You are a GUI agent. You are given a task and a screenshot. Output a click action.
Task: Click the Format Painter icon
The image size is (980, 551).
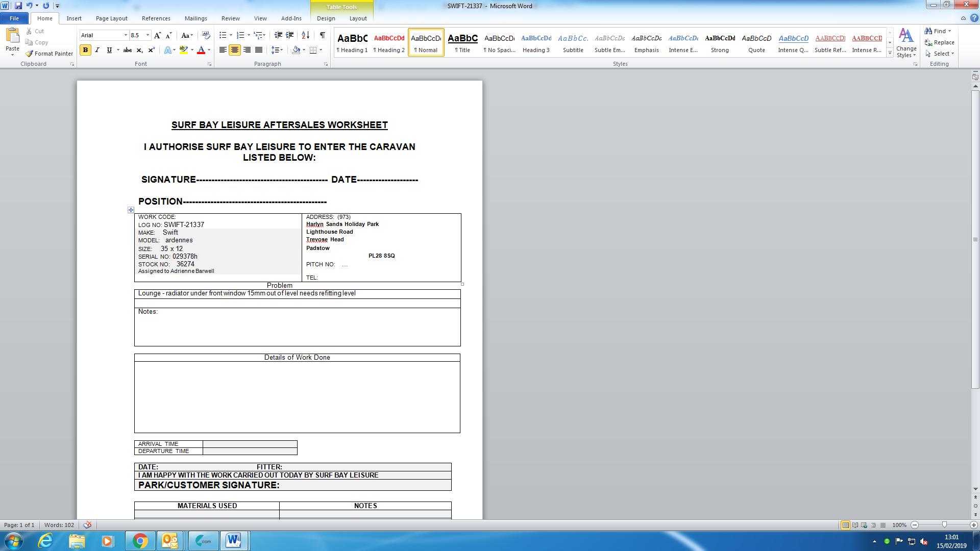coord(30,54)
